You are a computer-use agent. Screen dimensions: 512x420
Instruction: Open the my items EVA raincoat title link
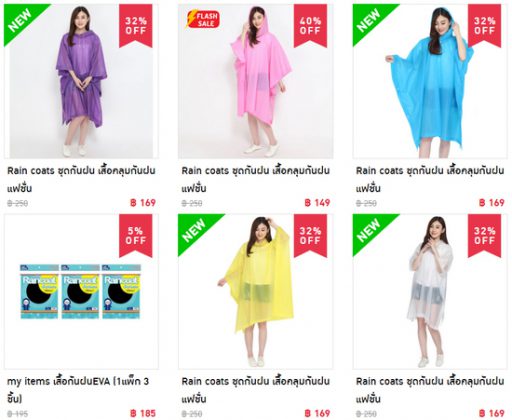coord(78,390)
